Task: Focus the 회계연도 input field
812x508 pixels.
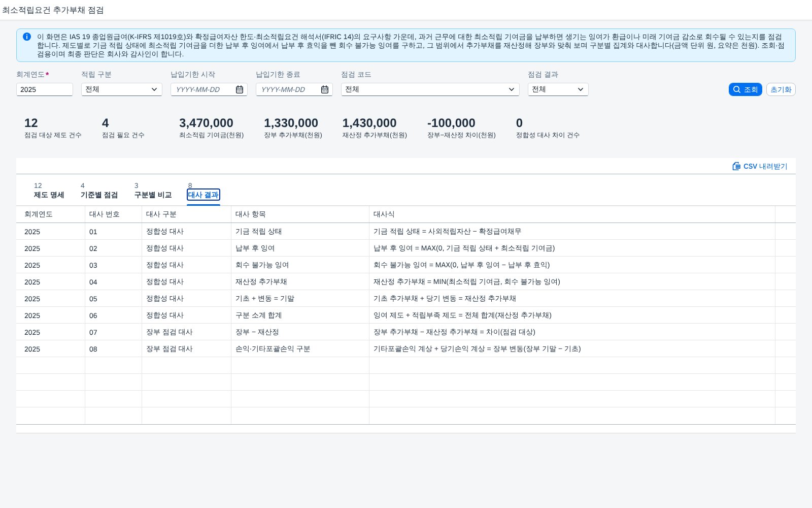Action: (45, 89)
